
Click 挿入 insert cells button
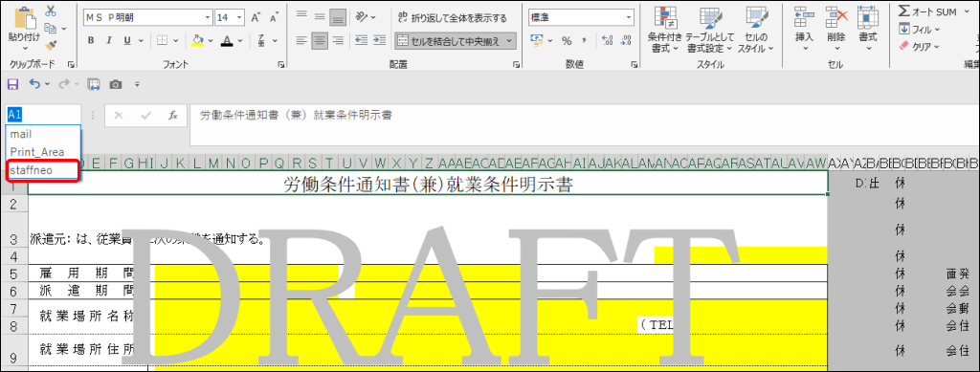[804, 28]
